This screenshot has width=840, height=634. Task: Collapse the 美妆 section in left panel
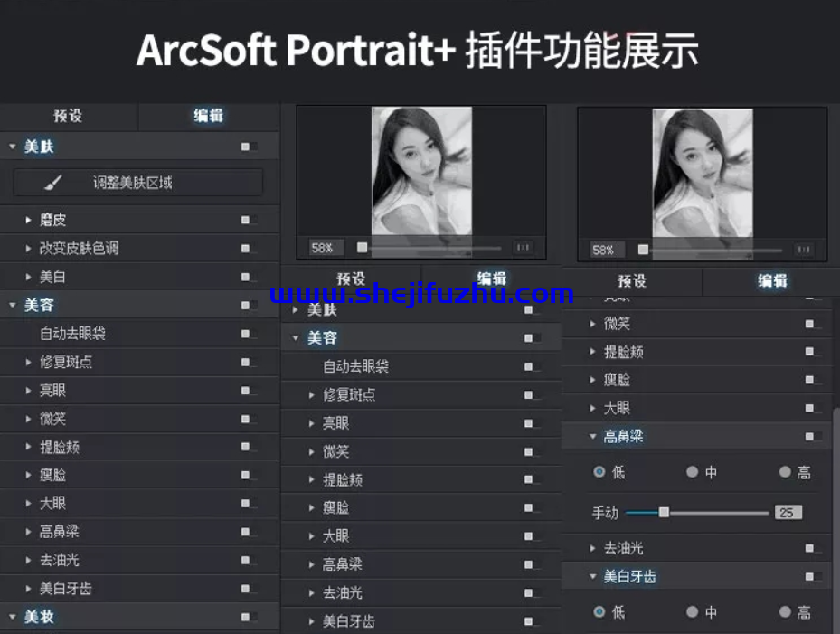click(x=13, y=617)
